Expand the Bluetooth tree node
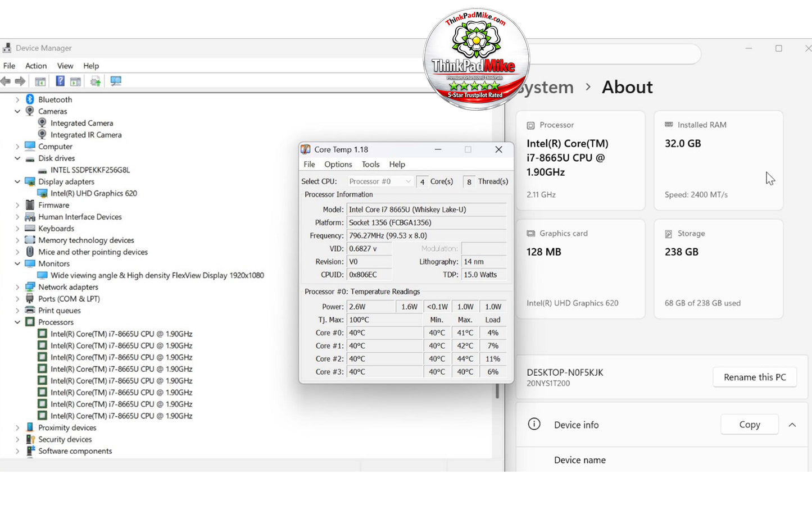The image size is (812, 510). [17, 99]
